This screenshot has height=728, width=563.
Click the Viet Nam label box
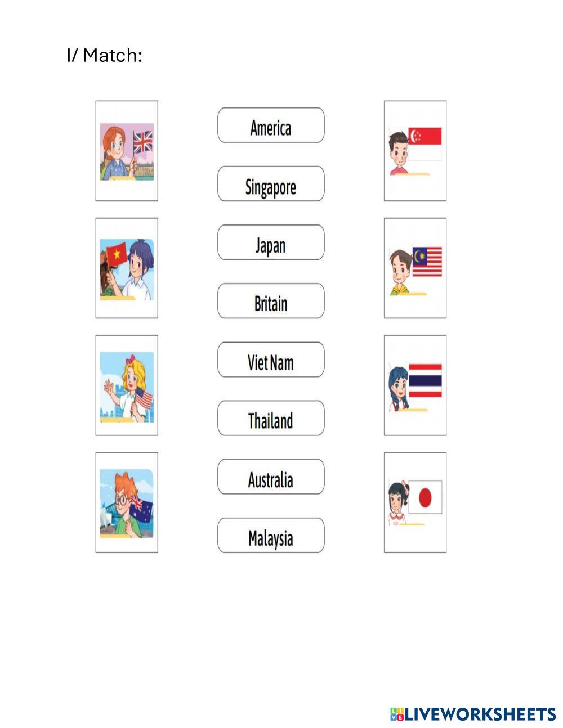click(271, 359)
